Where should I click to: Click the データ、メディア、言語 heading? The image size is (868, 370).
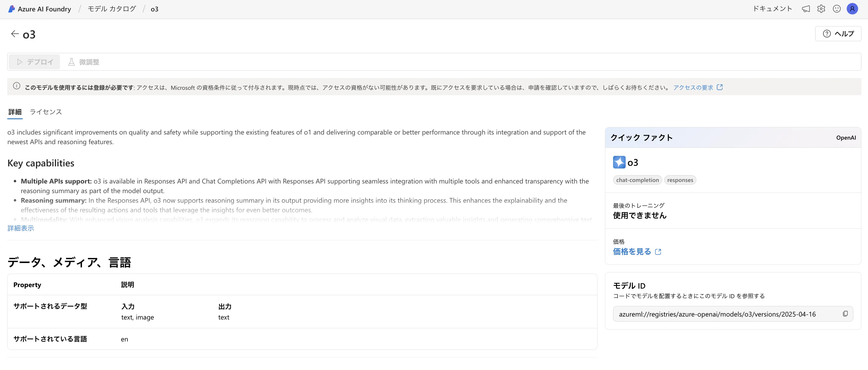click(x=69, y=262)
